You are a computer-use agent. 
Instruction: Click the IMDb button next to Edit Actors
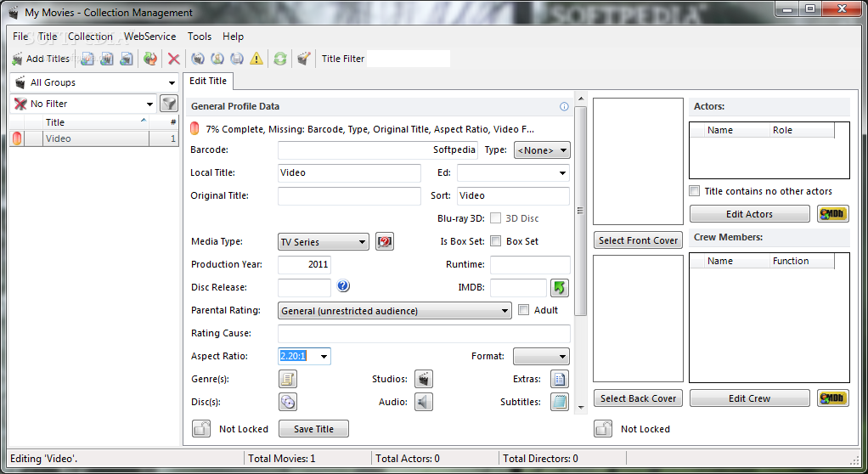(832, 214)
